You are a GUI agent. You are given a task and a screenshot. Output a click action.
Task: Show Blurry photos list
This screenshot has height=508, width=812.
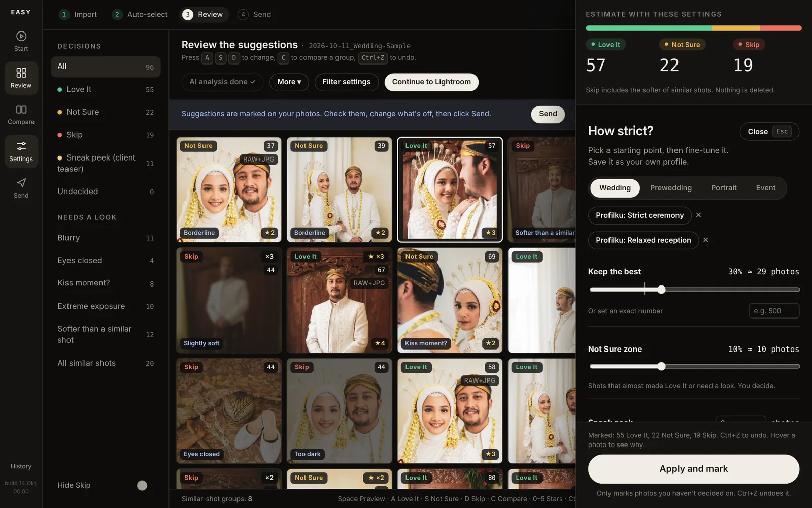pyautogui.click(x=106, y=238)
